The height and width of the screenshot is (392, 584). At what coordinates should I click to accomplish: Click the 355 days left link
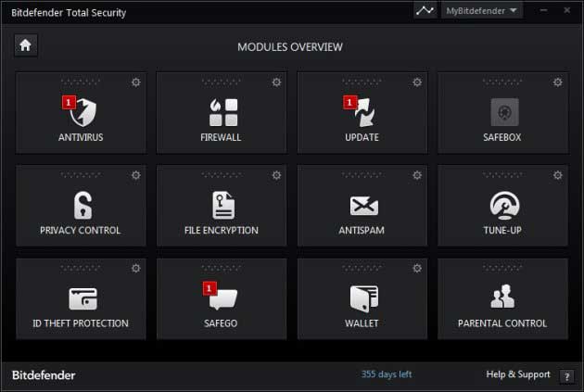[387, 374]
